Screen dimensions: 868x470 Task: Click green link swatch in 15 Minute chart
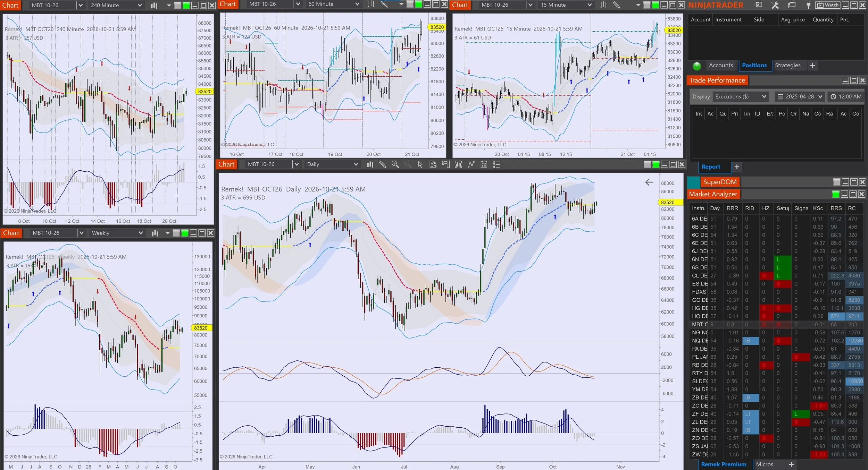click(655, 5)
